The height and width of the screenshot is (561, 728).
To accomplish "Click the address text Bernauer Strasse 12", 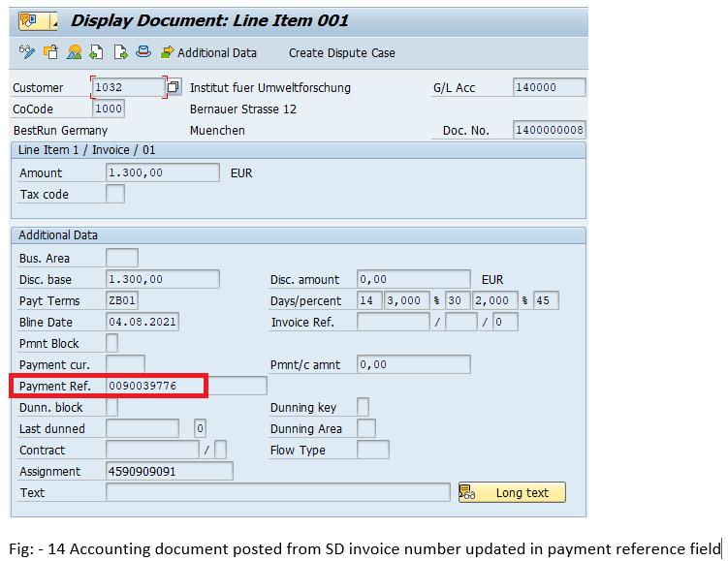I will tap(242, 109).
